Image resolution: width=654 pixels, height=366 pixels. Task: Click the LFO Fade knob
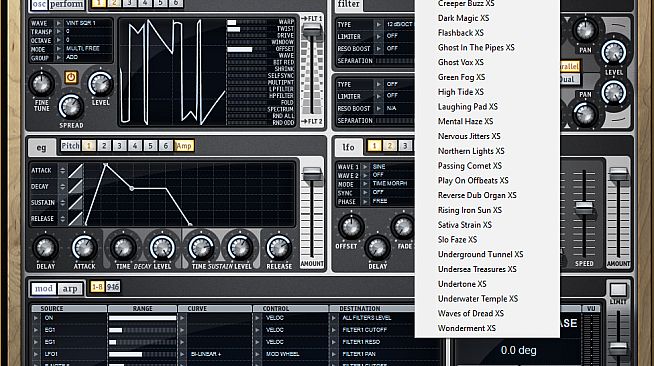click(x=403, y=227)
